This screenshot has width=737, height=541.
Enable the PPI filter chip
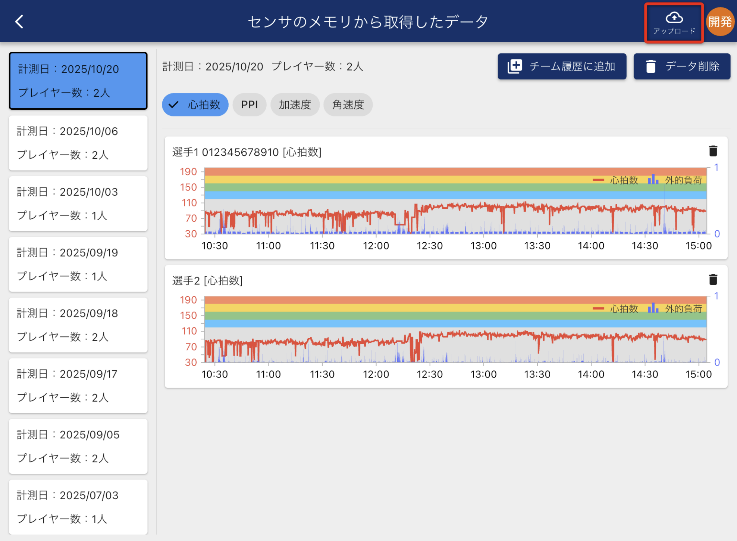249,104
